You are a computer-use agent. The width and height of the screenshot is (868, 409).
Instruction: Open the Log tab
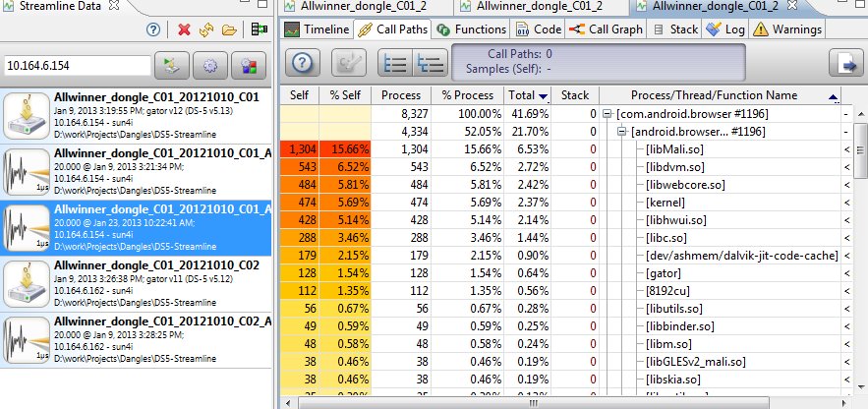[x=725, y=29]
